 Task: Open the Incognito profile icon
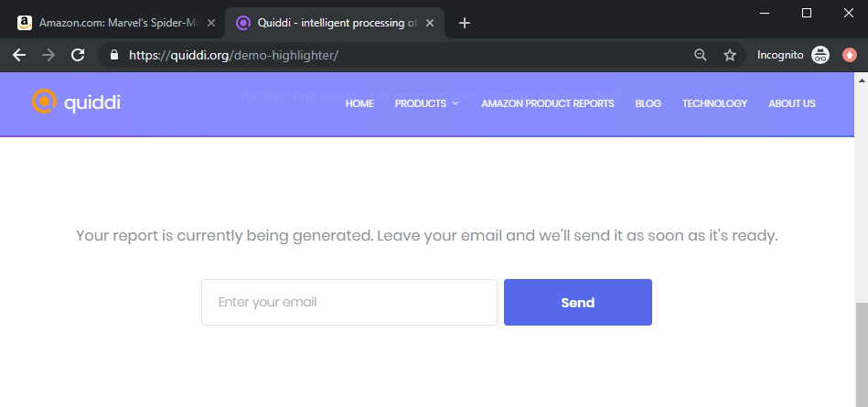(820, 55)
